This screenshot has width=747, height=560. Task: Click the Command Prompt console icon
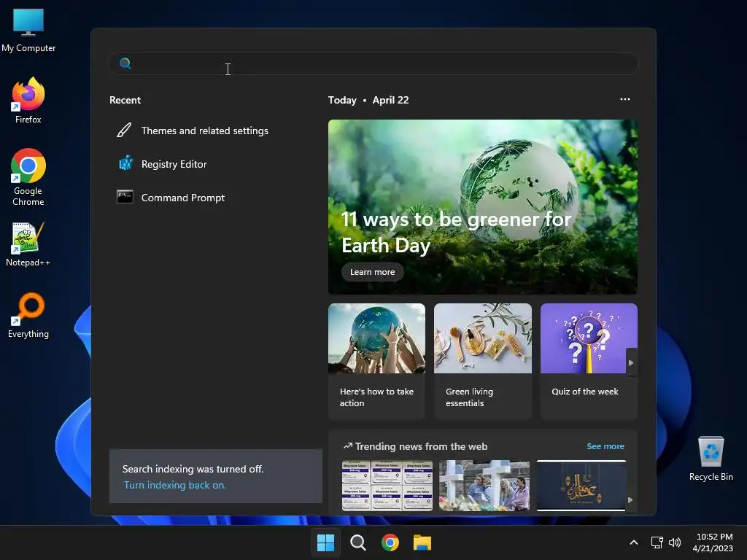click(x=125, y=197)
